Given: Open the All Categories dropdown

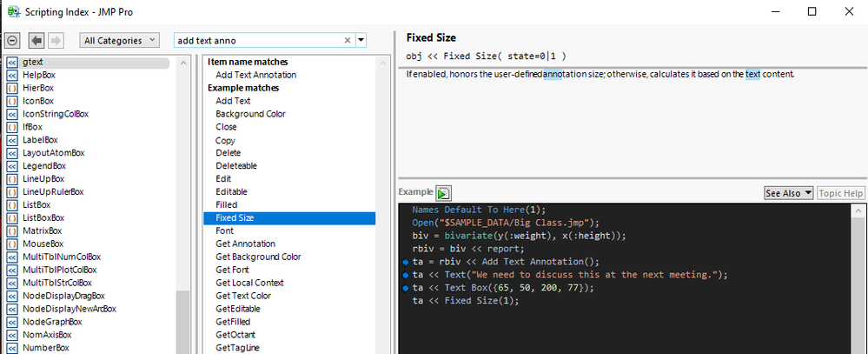Looking at the screenshot, I should coord(120,40).
